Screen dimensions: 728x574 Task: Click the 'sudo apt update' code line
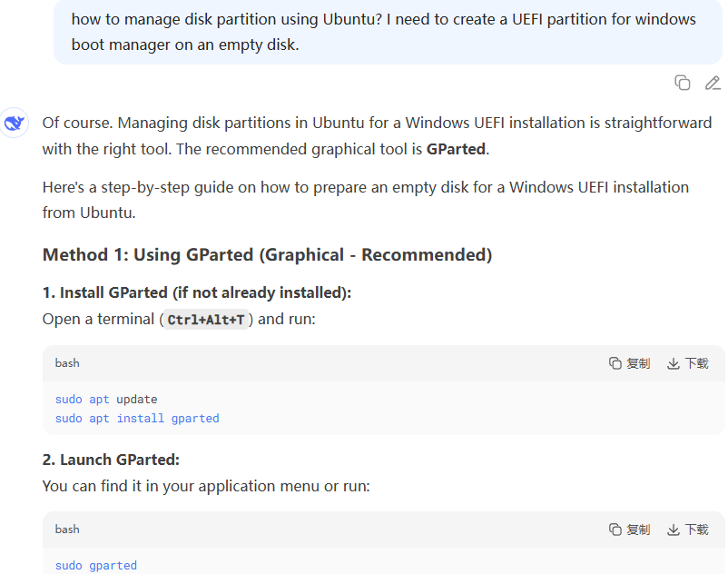pyautogui.click(x=106, y=400)
